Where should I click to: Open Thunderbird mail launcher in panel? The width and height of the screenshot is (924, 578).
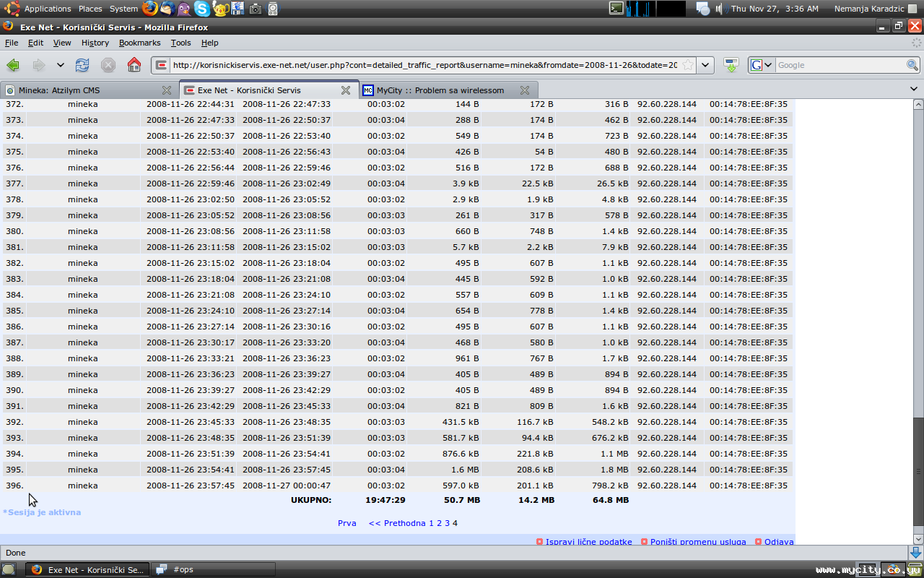(x=167, y=9)
